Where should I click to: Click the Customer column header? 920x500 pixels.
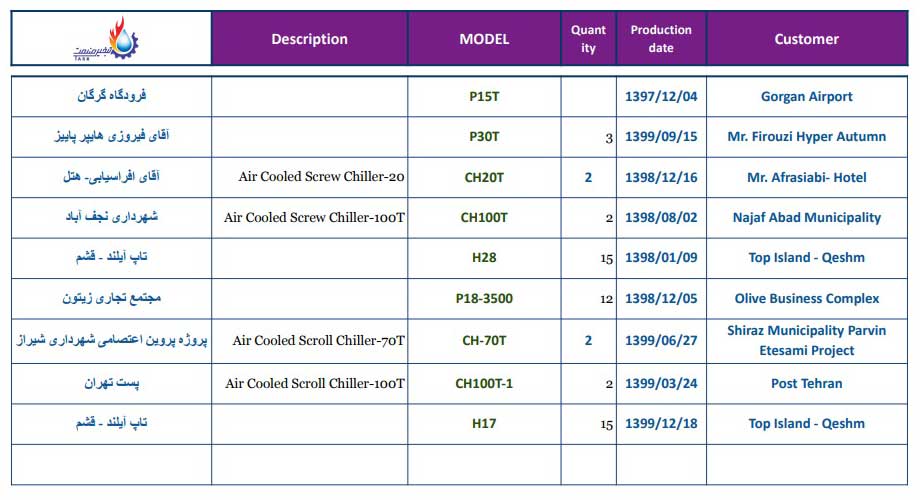[807, 39]
